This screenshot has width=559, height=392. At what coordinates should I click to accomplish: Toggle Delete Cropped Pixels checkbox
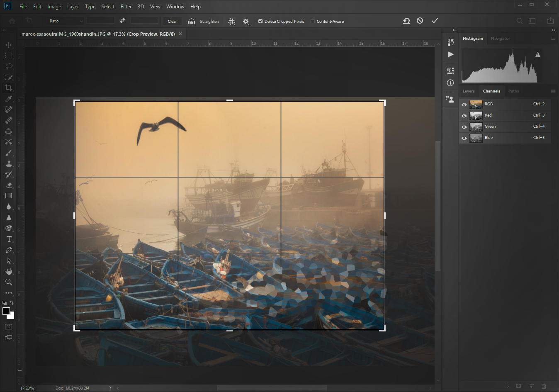point(260,21)
